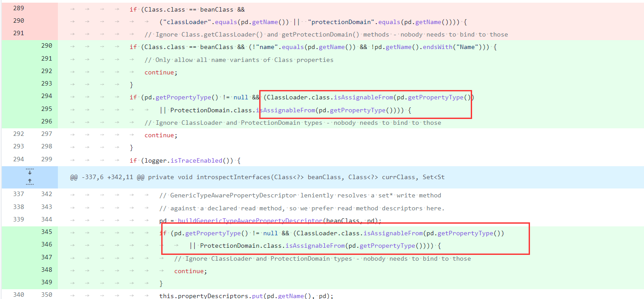
Task: Select added line number 290 in green
Action: [46, 45]
